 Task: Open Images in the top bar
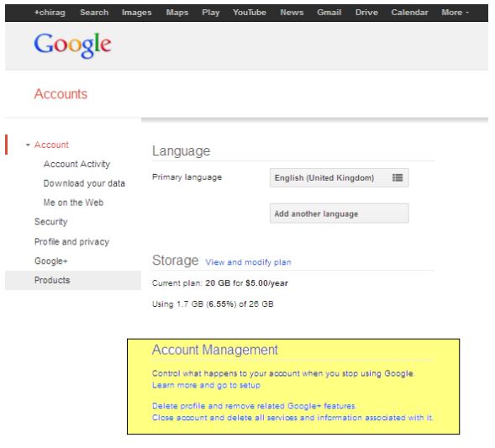pyautogui.click(x=136, y=13)
